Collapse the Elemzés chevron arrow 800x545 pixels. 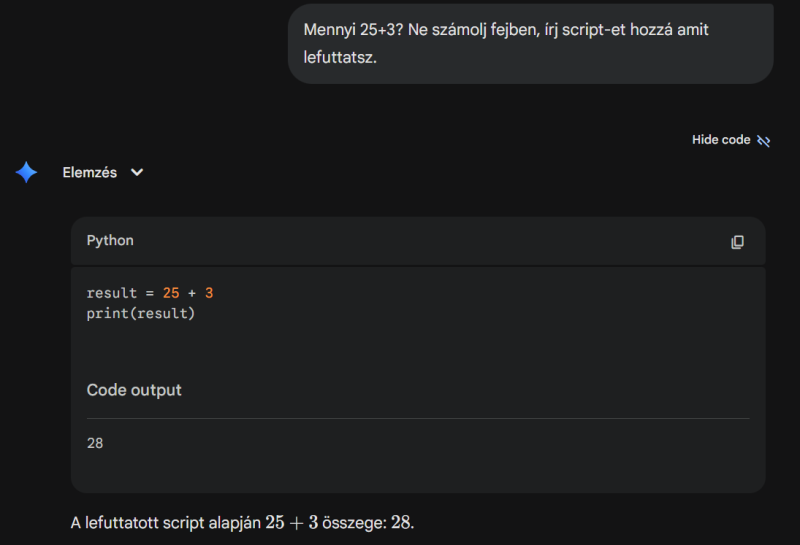137,173
